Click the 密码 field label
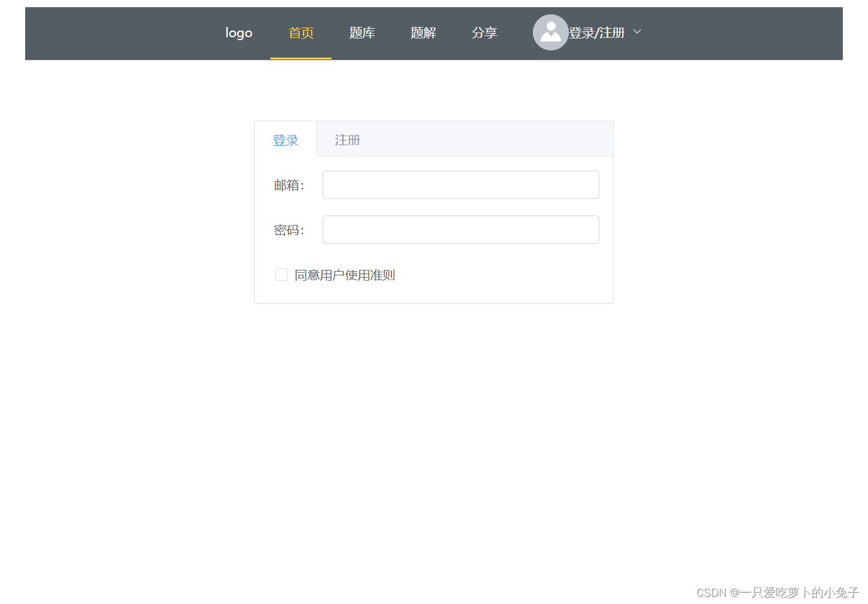 289,230
